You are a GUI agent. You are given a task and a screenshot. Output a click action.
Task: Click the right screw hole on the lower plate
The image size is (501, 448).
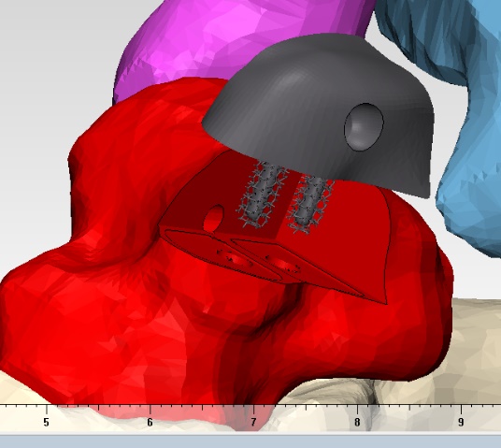pyautogui.click(x=284, y=265)
